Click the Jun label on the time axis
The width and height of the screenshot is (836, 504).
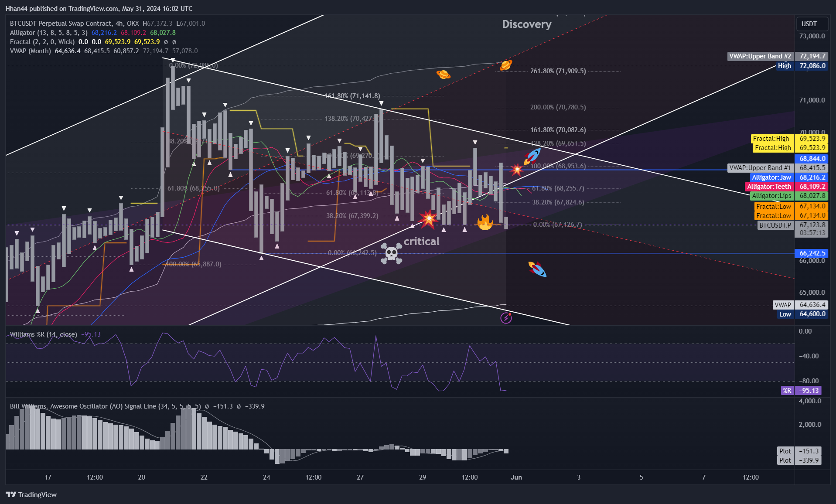click(516, 477)
